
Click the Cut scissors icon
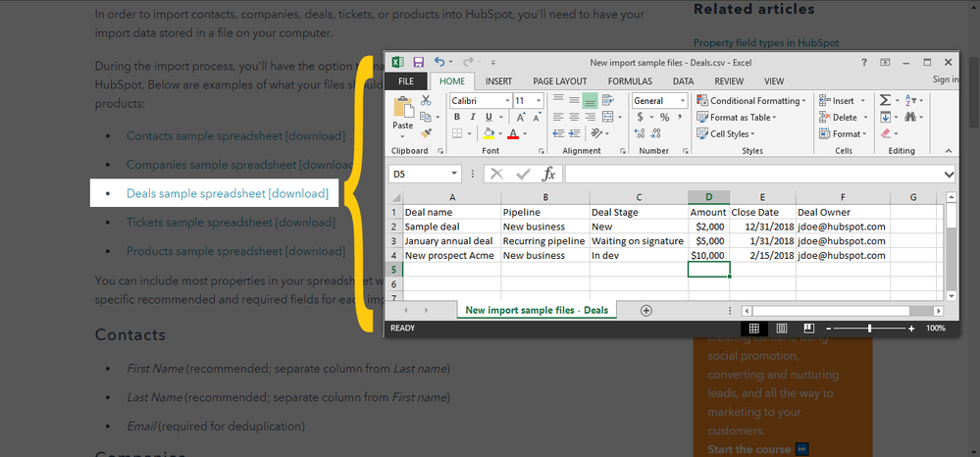427,100
